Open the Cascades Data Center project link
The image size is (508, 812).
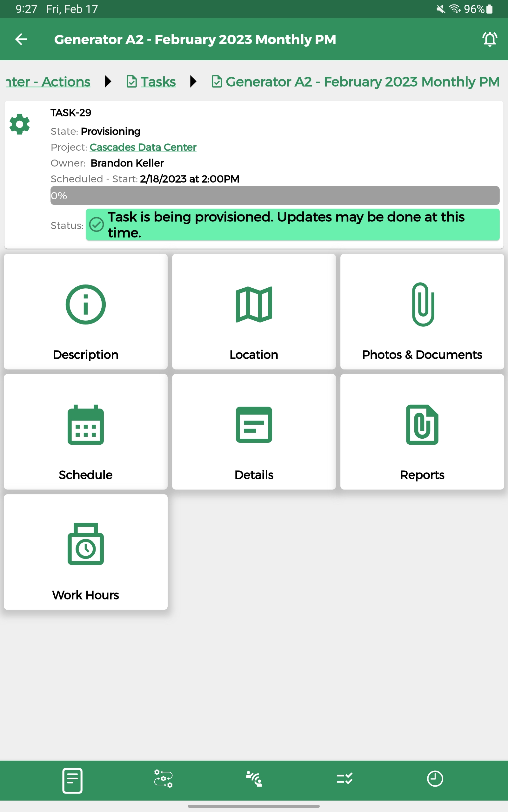[143, 147]
